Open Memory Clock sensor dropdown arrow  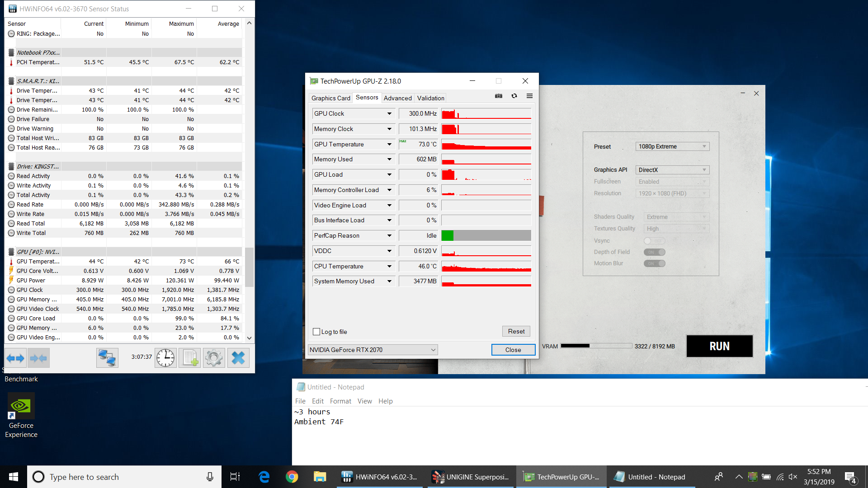389,129
